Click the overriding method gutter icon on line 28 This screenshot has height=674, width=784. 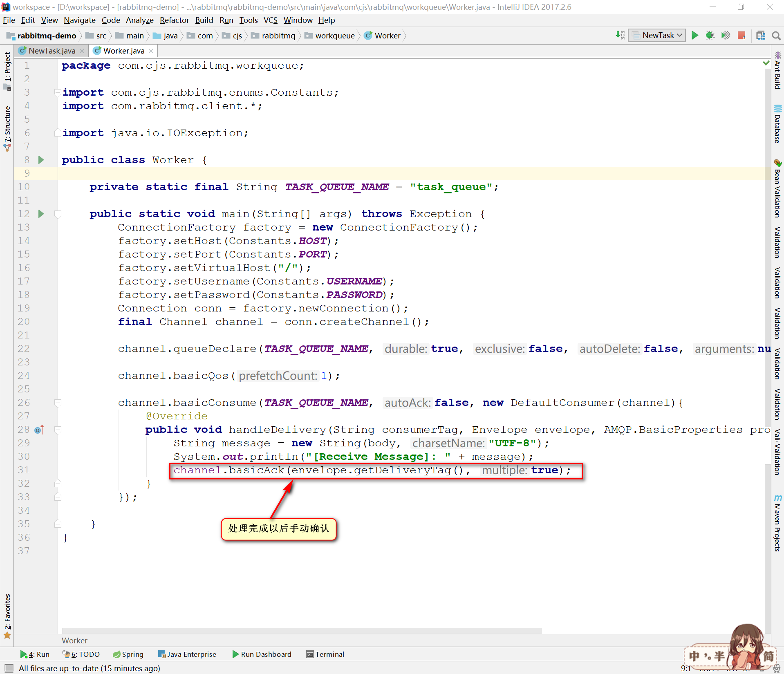click(39, 430)
